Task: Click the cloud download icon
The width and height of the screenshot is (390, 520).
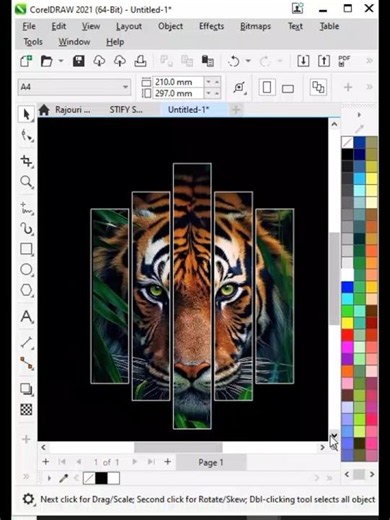Action: click(99, 61)
